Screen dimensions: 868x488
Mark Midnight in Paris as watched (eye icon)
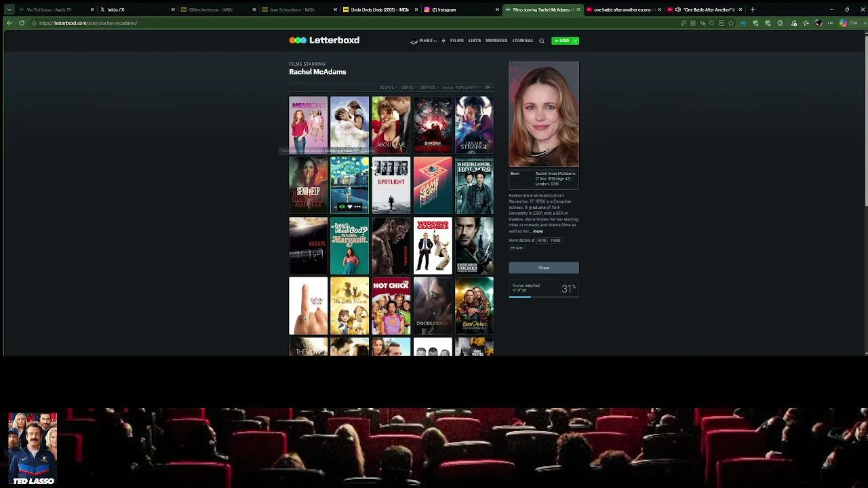pos(342,207)
